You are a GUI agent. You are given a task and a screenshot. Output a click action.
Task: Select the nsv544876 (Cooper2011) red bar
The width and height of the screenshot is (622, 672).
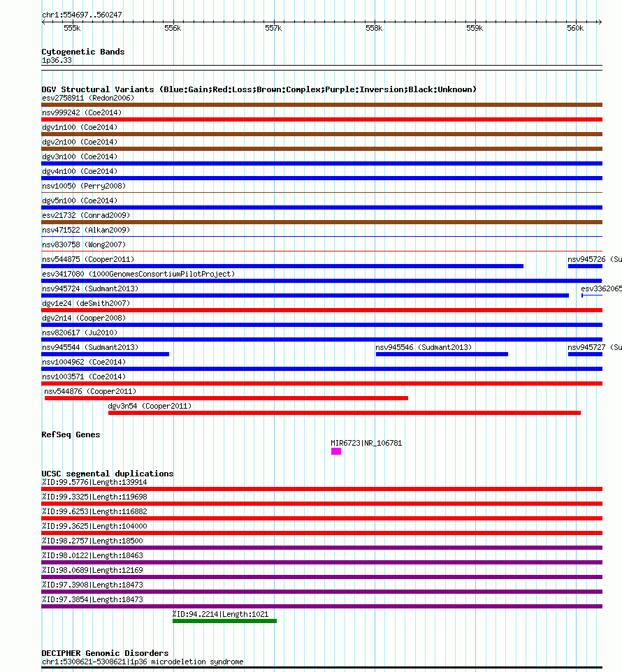coord(226,399)
